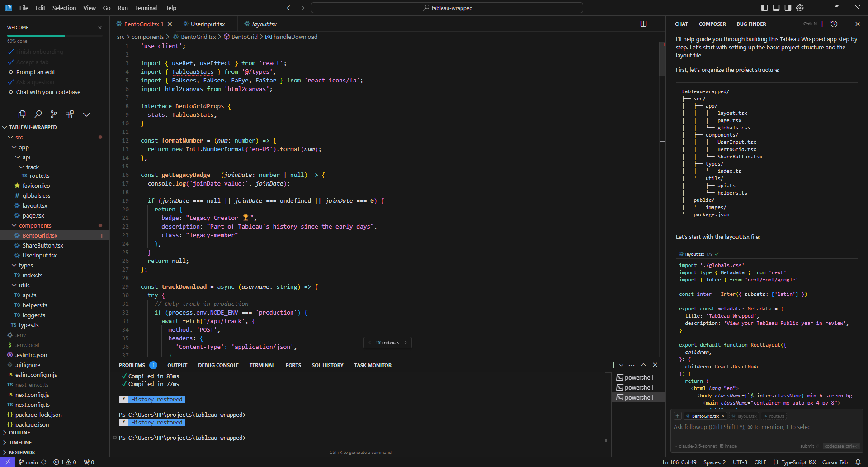Open the Terminal menu

point(146,8)
